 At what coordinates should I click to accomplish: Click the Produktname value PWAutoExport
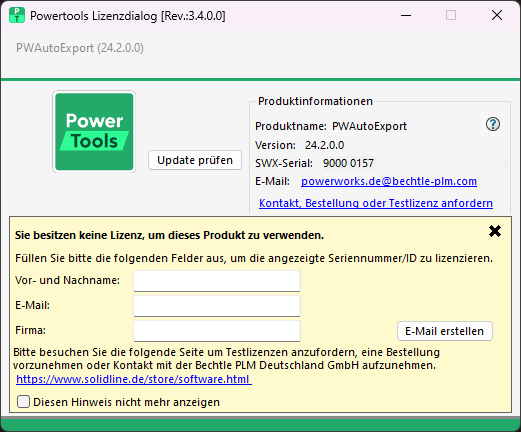coord(369,126)
